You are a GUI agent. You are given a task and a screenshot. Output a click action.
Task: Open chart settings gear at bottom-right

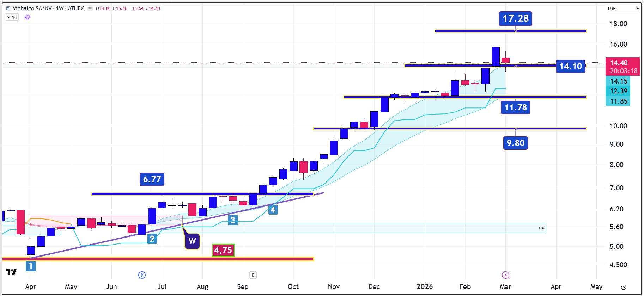tap(624, 287)
